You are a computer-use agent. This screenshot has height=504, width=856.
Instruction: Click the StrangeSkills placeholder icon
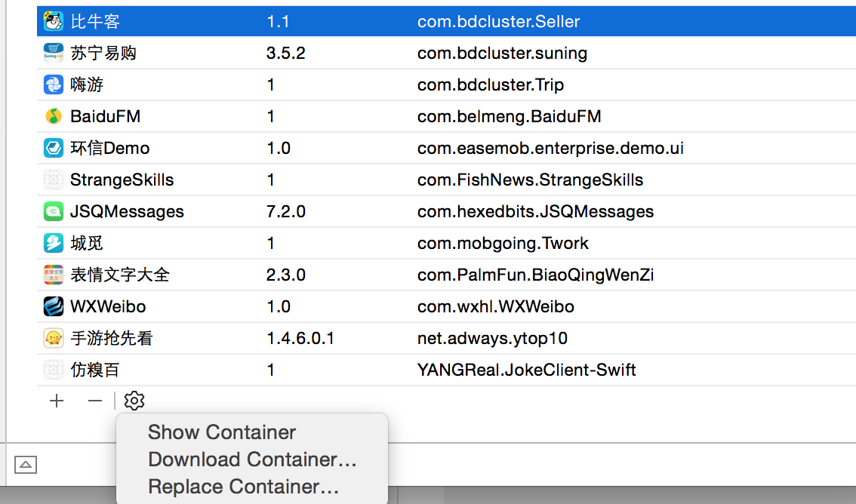point(54,180)
